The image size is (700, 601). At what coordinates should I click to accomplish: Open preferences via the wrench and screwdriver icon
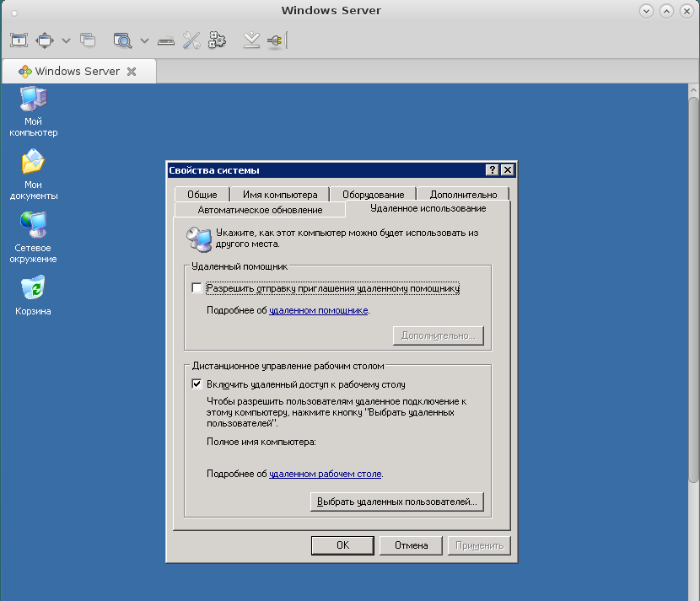(191, 40)
